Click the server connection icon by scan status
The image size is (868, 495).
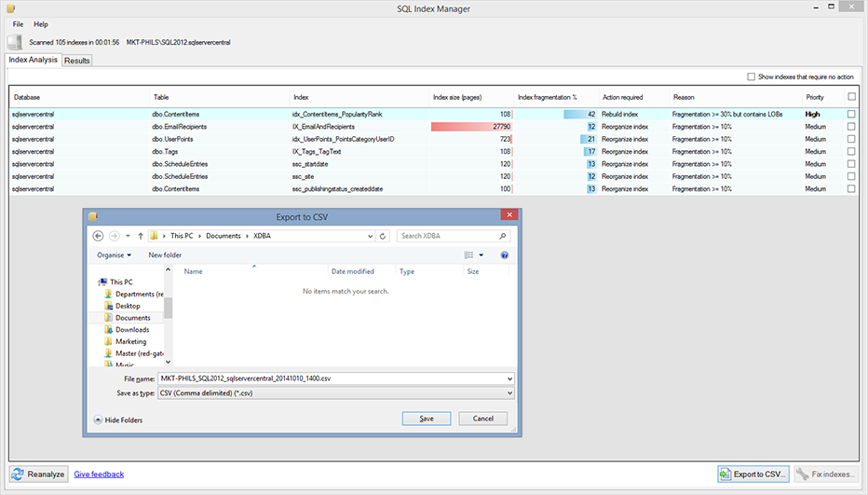tap(16, 42)
